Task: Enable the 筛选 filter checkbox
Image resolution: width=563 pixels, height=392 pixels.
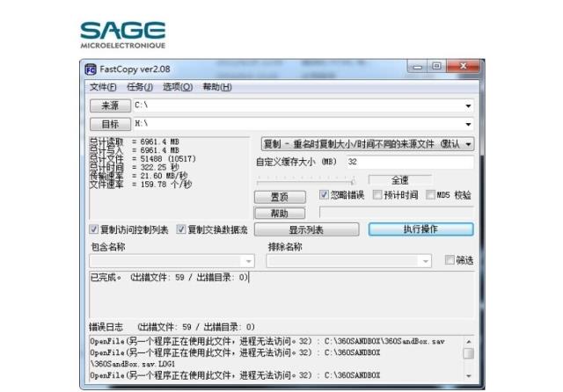Action: click(x=450, y=259)
